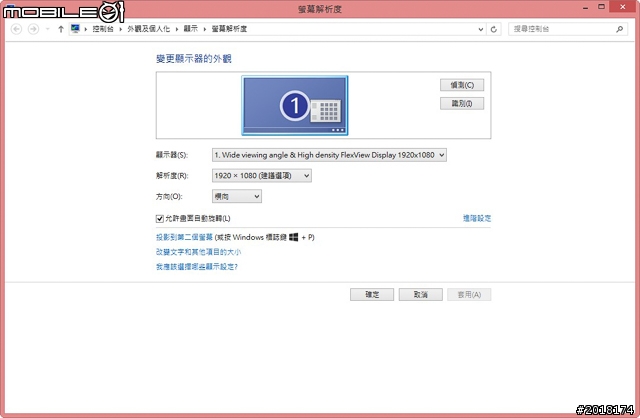Open the 方向(O) orientation dropdown
This screenshot has width=640, height=418.
pyautogui.click(x=237, y=196)
